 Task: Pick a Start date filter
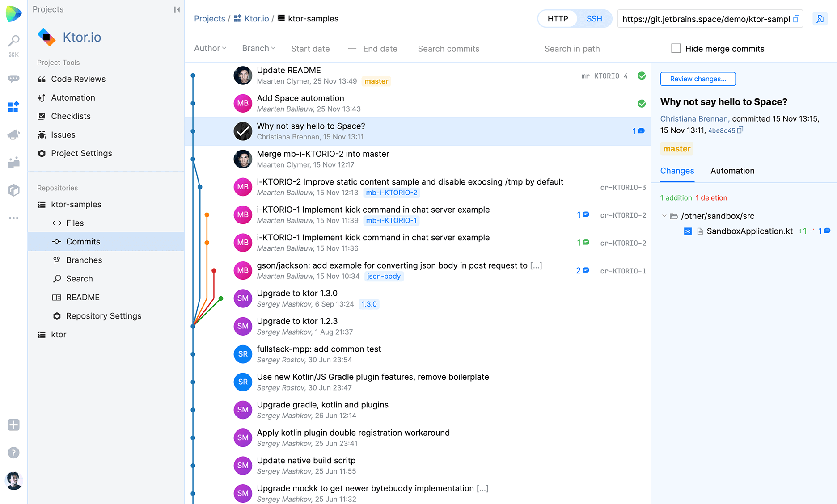pyautogui.click(x=310, y=49)
